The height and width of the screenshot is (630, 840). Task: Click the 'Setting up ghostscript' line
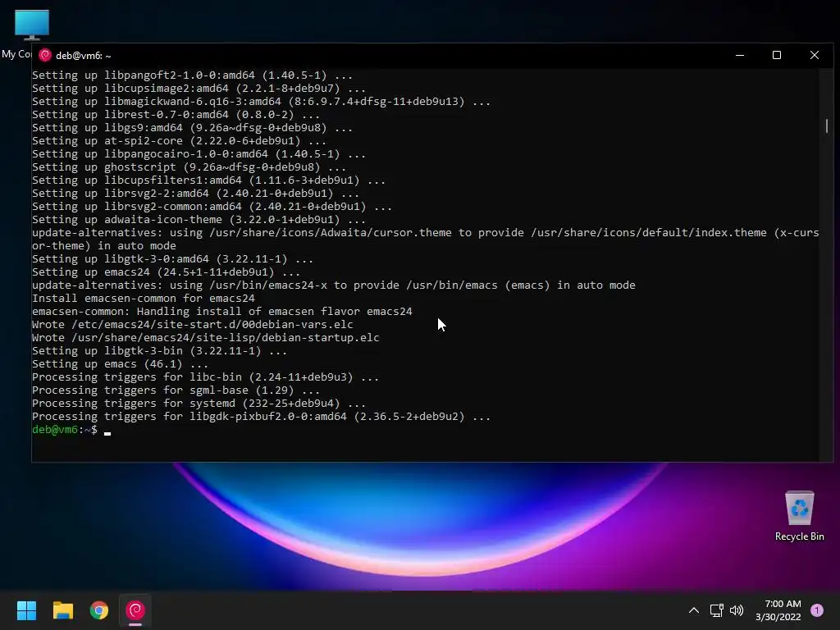point(189,167)
